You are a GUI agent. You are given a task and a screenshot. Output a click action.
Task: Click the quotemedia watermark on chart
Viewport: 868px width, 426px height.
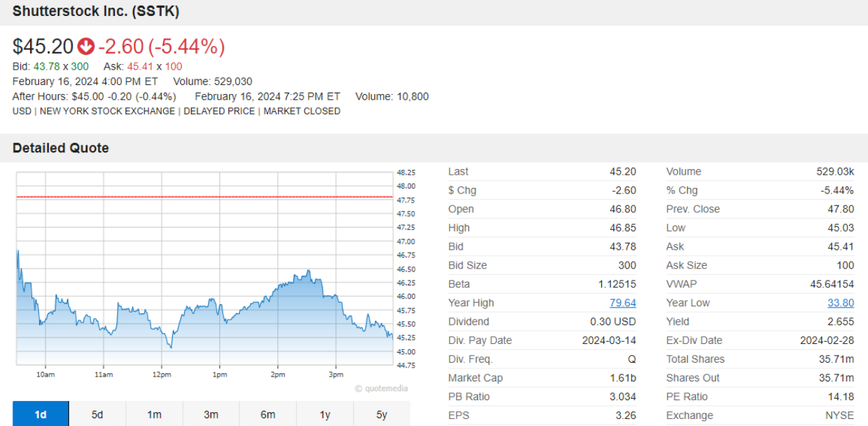tap(381, 388)
